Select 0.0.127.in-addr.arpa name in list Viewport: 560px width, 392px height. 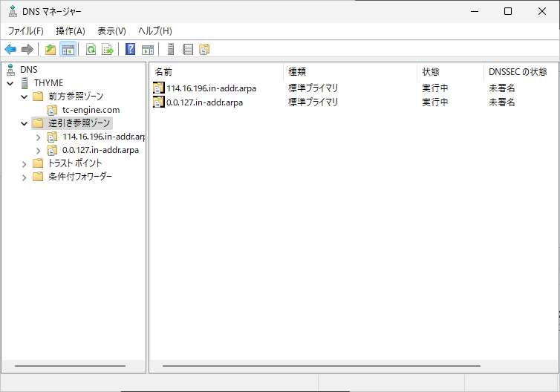click(204, 102)
